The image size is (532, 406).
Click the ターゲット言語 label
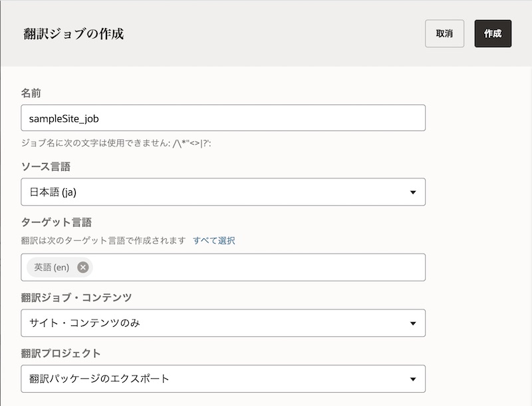point(53,222)
